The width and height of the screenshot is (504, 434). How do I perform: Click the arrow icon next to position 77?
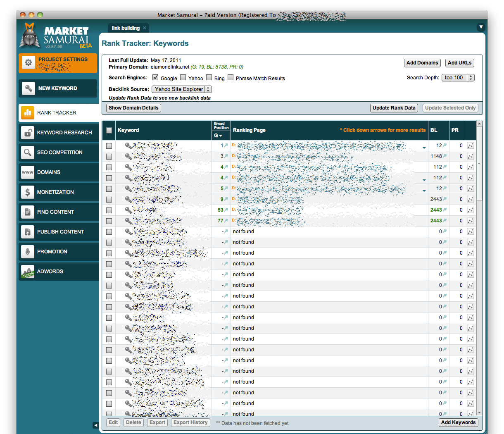(x=226, y=220)
